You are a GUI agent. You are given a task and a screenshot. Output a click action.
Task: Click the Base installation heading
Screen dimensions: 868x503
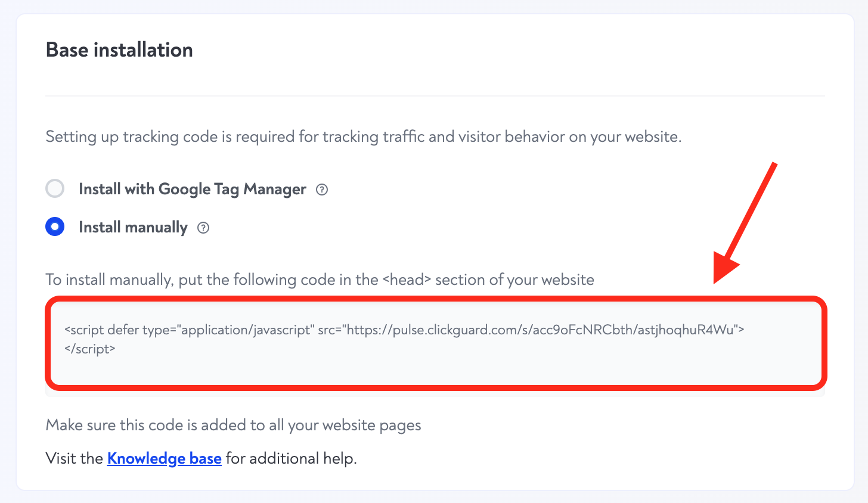tap(119, 49)
